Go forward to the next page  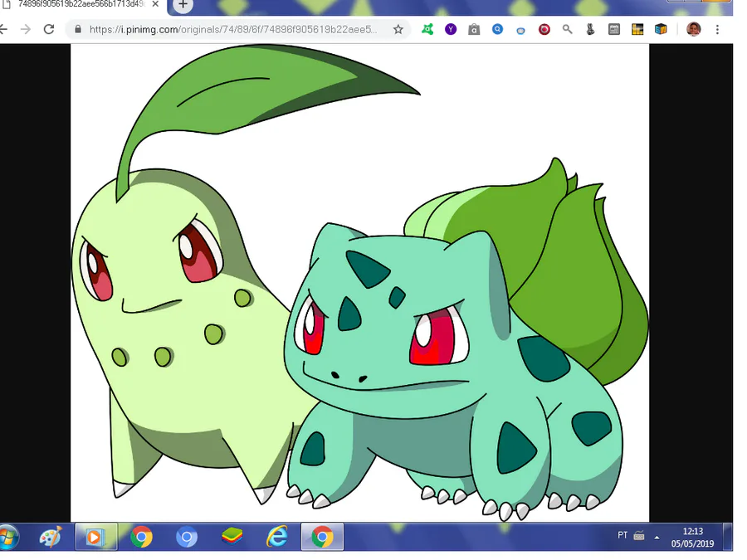tap(26, 30)
